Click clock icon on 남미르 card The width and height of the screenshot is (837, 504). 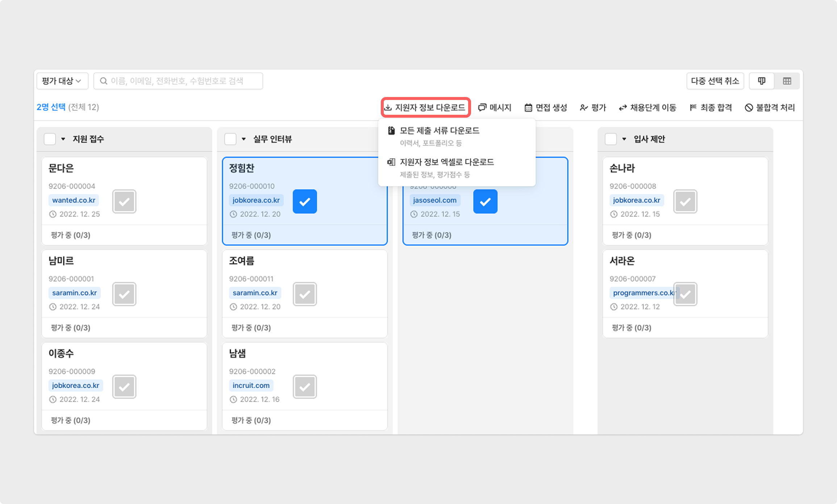pyautogui.click(x=53, y=307)
